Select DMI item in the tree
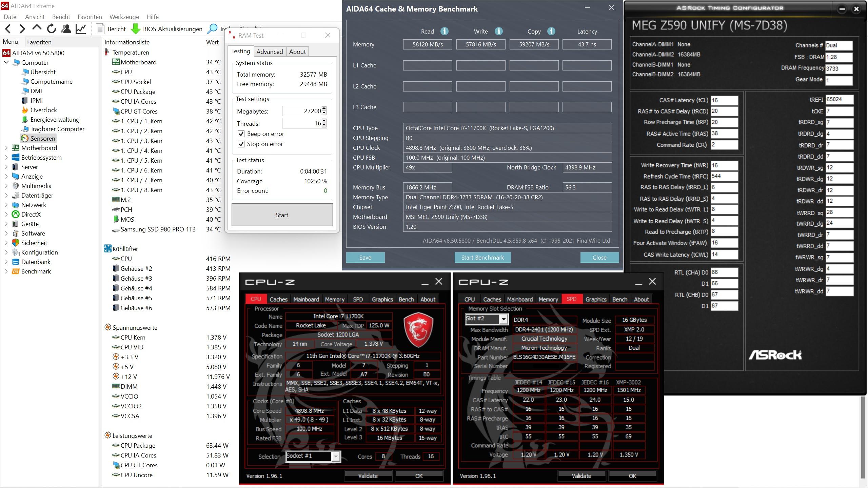Screen dimensions: 868x488 pos(32,91)
